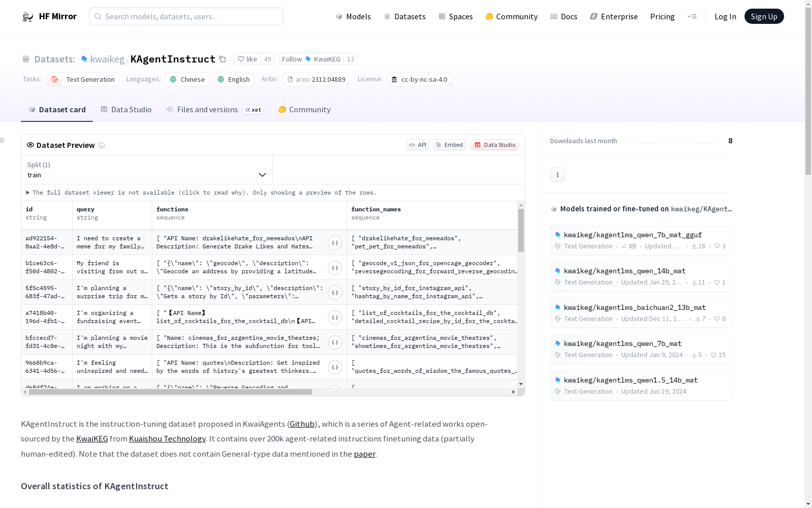Open model kagentlms_qwen1.5_14b_mat
Viewport: 812px width, 508px height.
click(x=641, y=386)
